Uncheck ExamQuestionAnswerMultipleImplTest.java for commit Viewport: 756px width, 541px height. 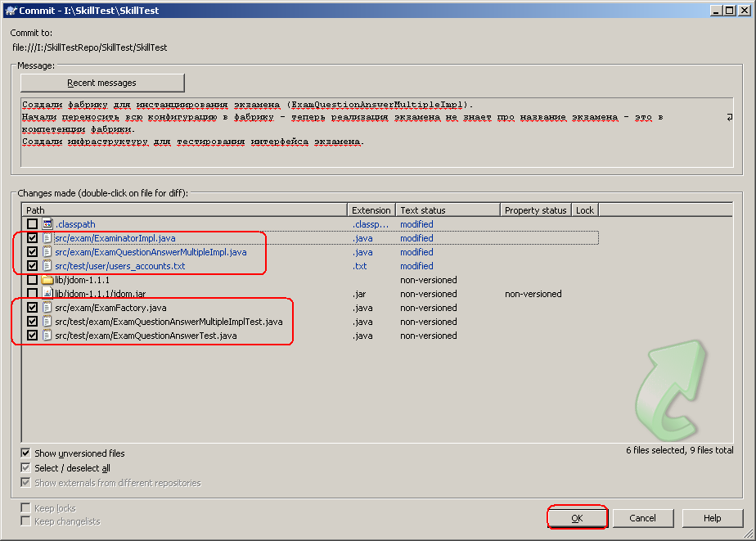click(x=31, y=321)
